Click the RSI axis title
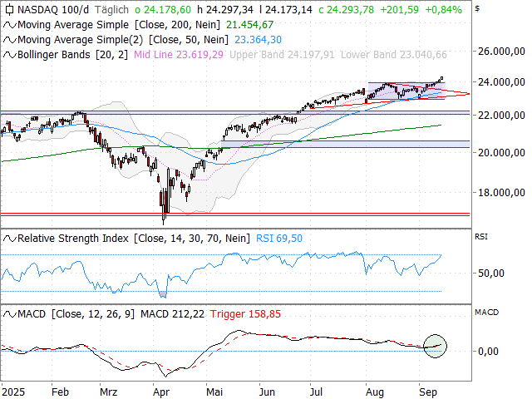532x399 pixels. (x=481, y=236)
